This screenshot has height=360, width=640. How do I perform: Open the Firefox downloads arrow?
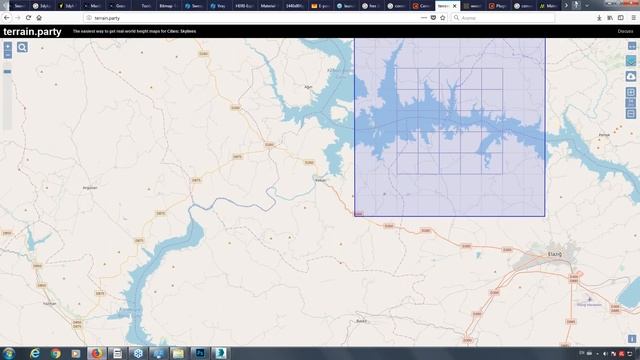click(599, 18)
